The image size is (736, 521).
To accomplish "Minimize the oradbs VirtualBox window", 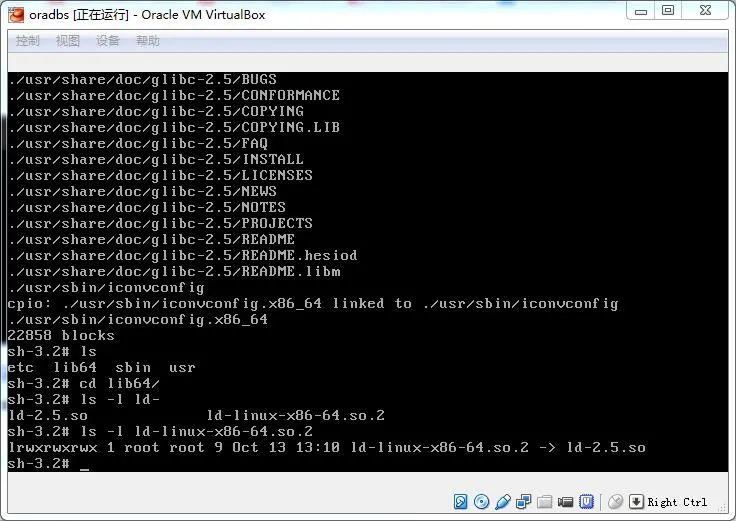I will (641, 11).
